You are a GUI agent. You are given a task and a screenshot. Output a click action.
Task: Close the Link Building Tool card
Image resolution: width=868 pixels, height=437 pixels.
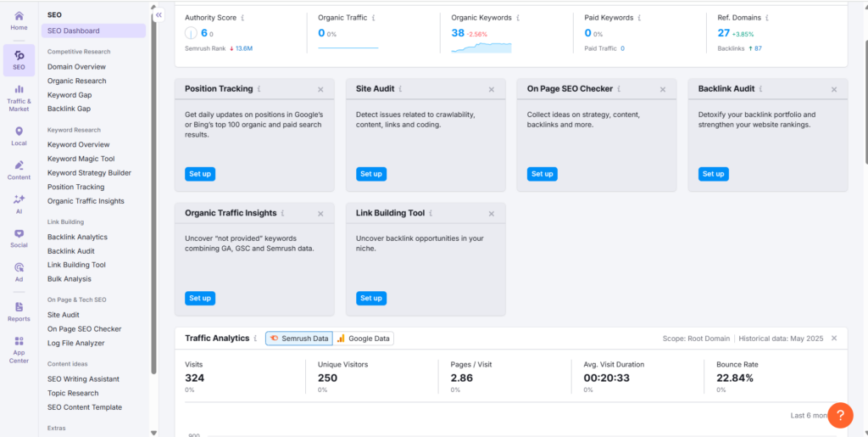click(x=492, y=214)
